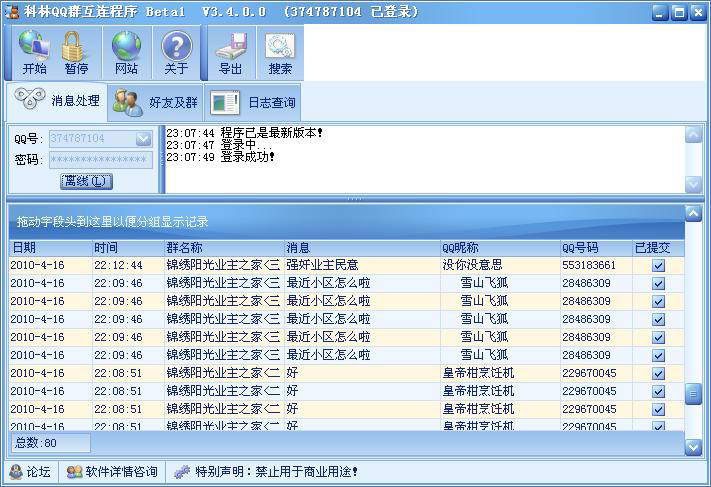Switch to the 日志查询 tab

point(254,102)
